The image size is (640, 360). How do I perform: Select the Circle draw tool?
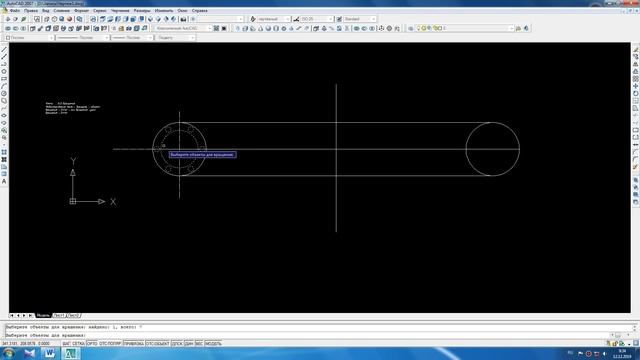pos(4,93)
